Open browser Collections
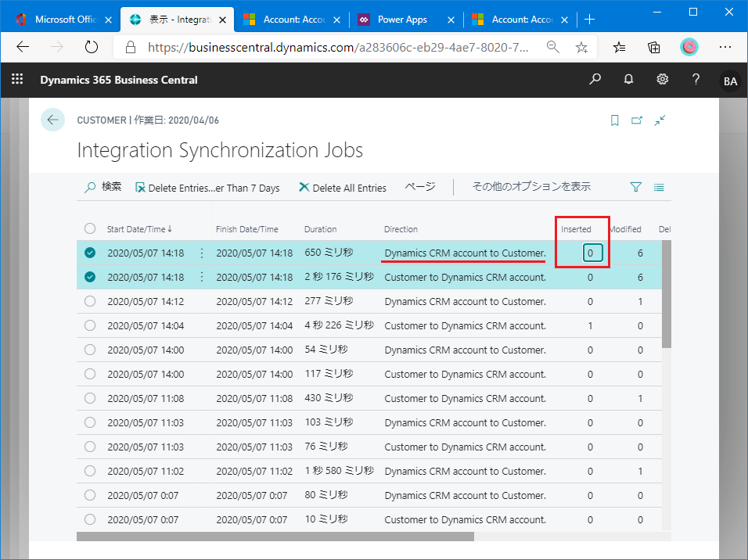 (x=654, y=47)
